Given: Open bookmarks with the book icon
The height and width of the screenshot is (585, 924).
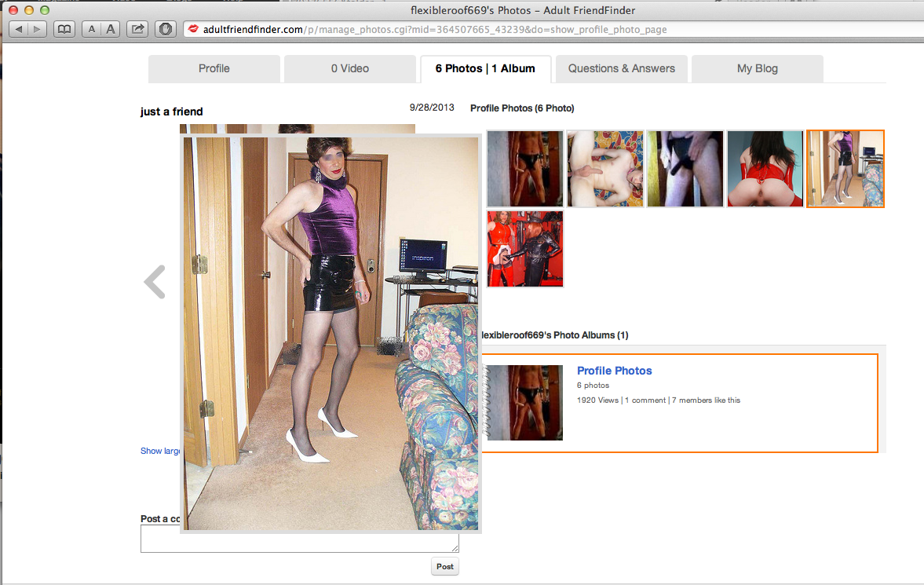Looking at the screenshot, I should click(x=64, y=29).
